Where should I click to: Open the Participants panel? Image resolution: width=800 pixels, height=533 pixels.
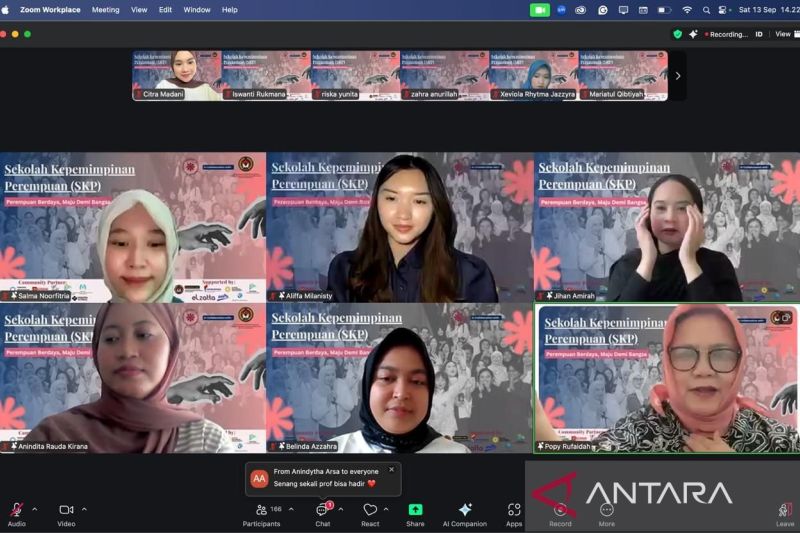click(x=261, y=511)
